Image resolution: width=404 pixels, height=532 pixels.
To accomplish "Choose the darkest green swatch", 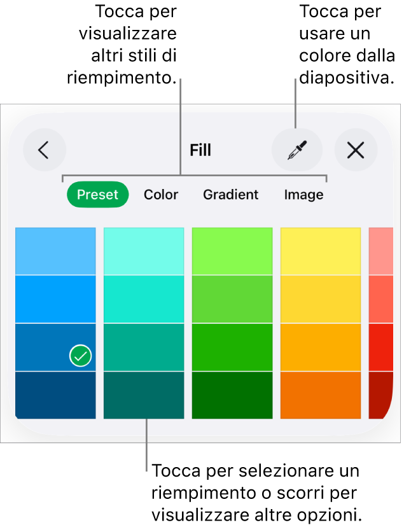I will click(232, 395).
